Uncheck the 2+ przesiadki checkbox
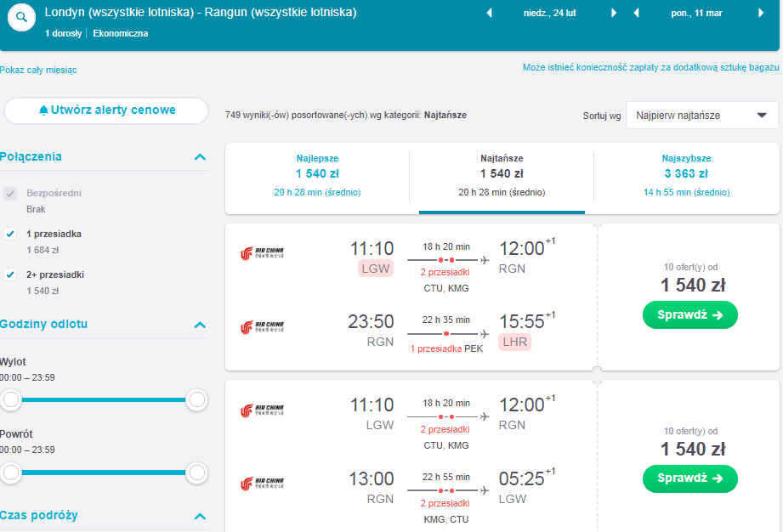The height and width of the screenshot is (532, 783). pos(10,274)
